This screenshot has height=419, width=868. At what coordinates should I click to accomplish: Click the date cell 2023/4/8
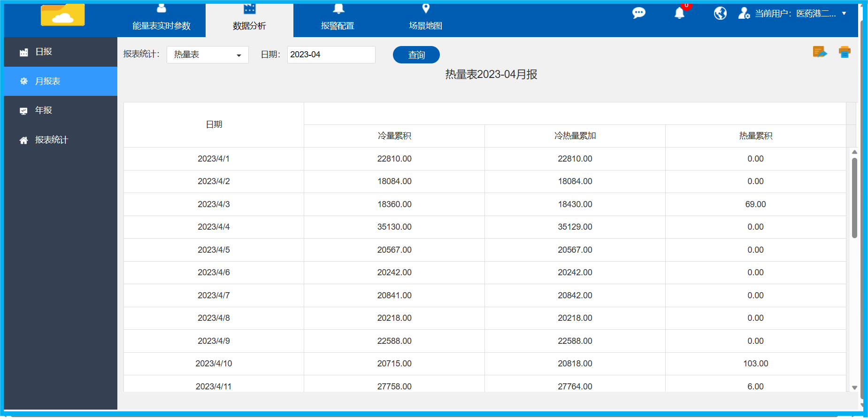point(214,318)
